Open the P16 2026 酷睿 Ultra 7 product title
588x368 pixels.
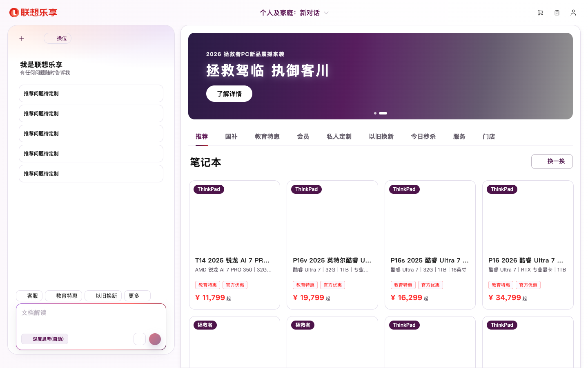526,260
